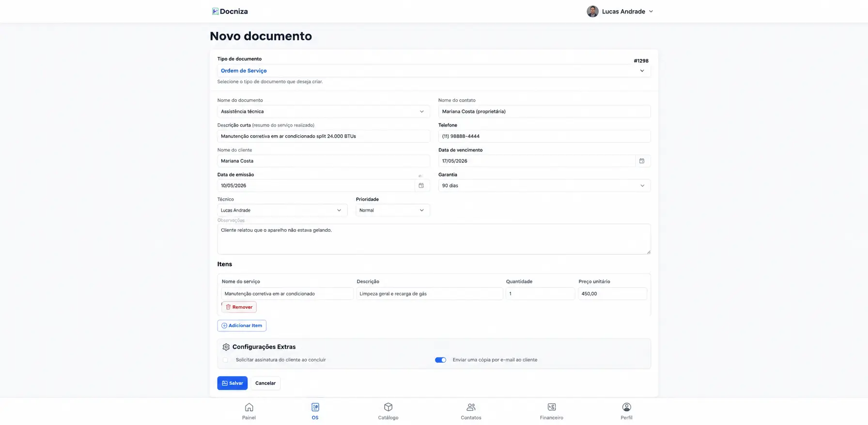
Task: Click the Descrição curta input field
Action: (x=323, y=136)
